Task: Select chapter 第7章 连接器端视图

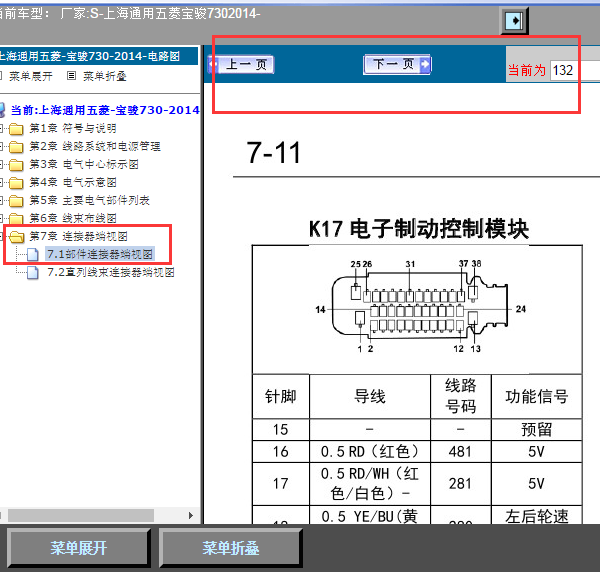Action: [x=78, y=236]
